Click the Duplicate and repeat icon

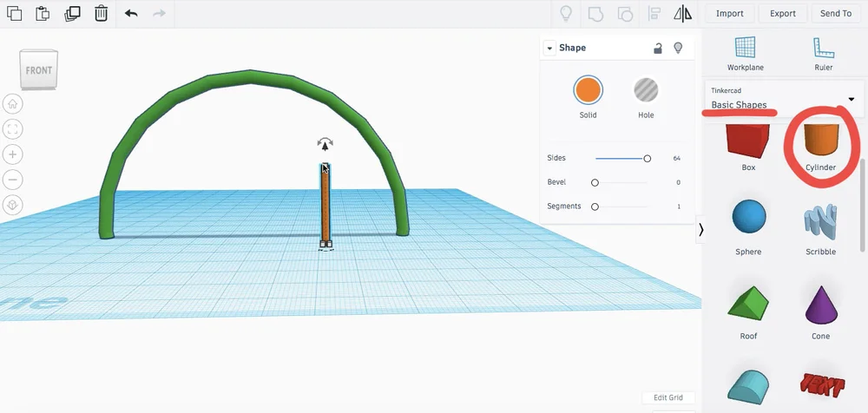[x=73, y=13]
